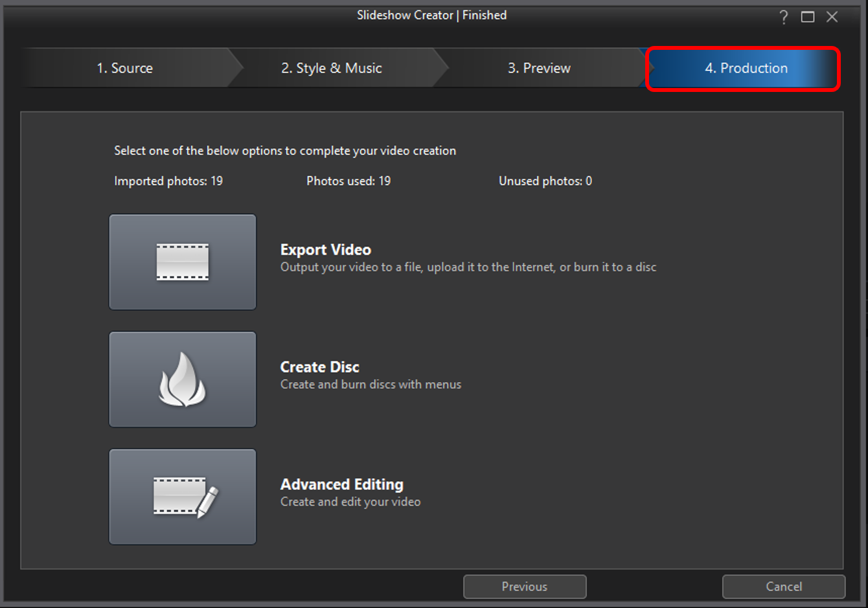
Task: Close the Slideshow Creator dialog
Action: click(x=832, y=17)
